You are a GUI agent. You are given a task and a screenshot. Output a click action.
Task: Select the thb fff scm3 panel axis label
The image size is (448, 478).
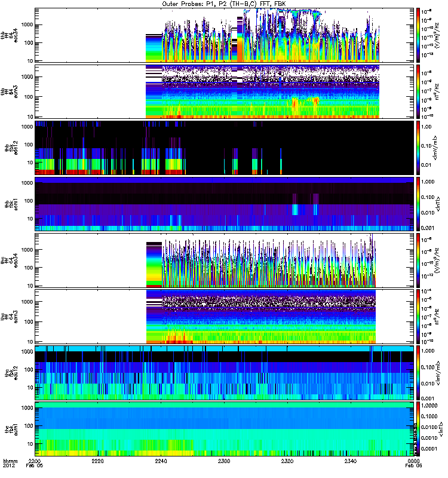click(x=9, y=92)
